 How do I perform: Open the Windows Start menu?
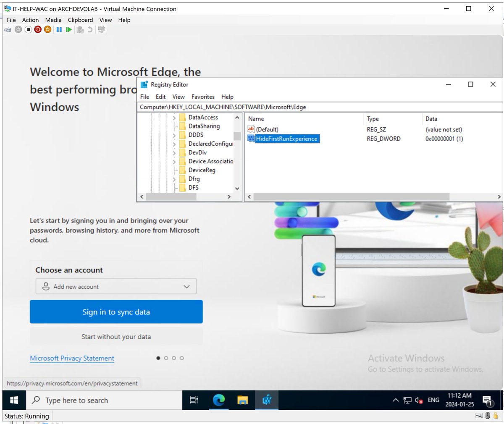coord(14,400)
